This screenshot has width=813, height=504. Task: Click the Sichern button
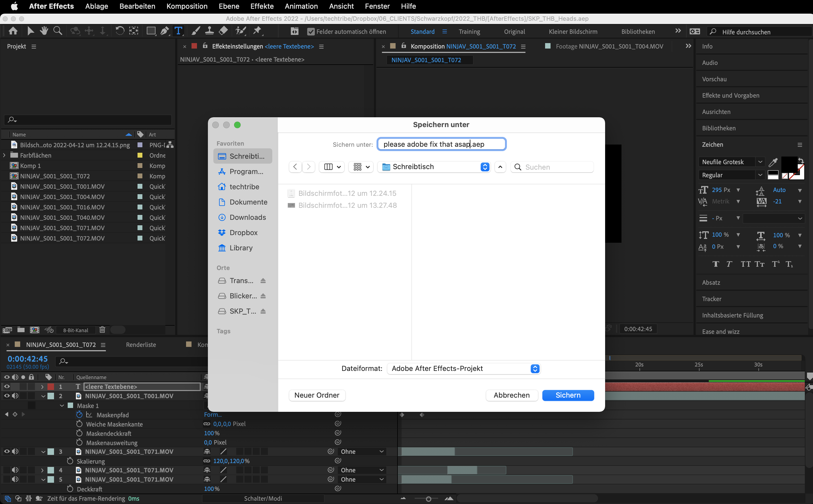coord(568,395)
